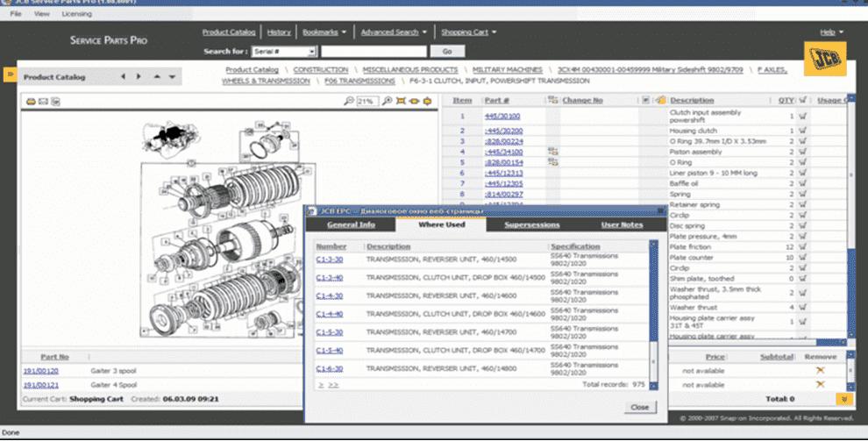The image size is (868, 441).
Task: Add Shim plate, toothed to cart
Action: pyautogui.click(x=802, y=278)
